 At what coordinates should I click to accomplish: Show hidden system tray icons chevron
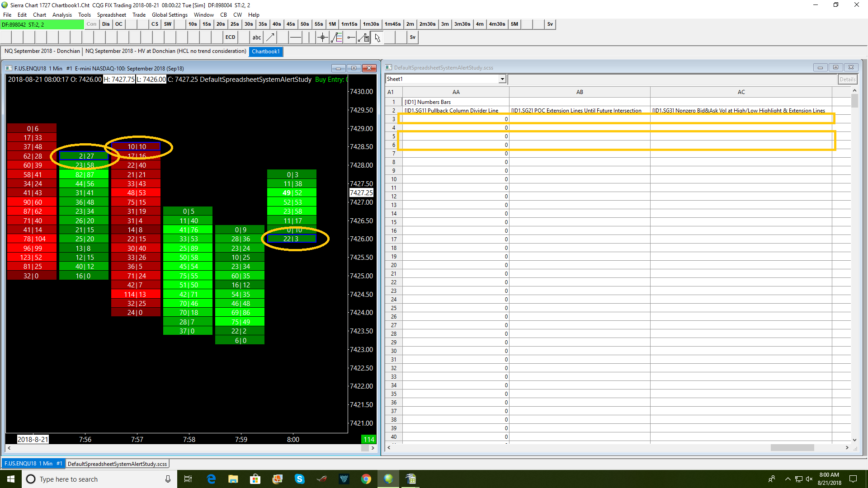pos(788,479)
